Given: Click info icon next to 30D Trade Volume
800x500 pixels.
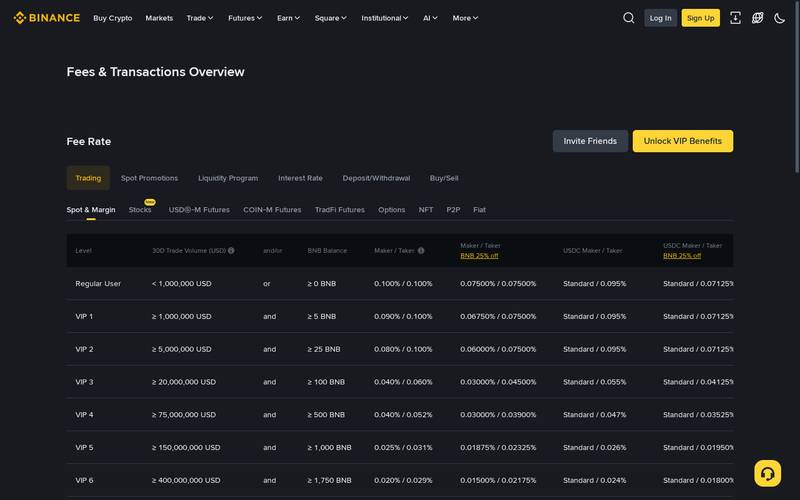Looking at the screenshot, I should tap(231, 251).
